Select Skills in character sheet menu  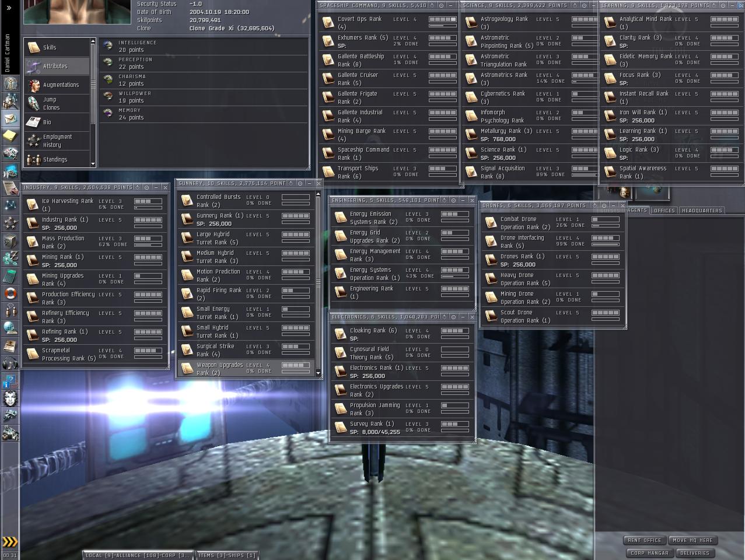click(57, 47)
